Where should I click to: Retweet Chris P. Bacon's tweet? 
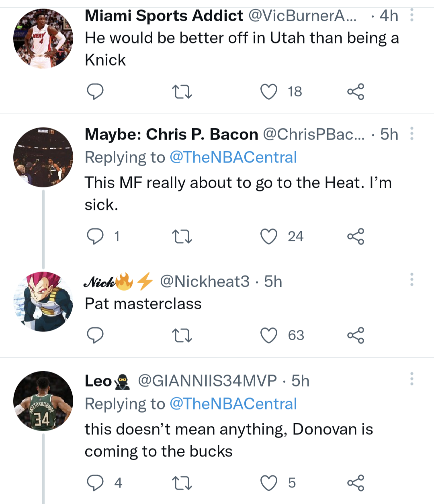182,237
